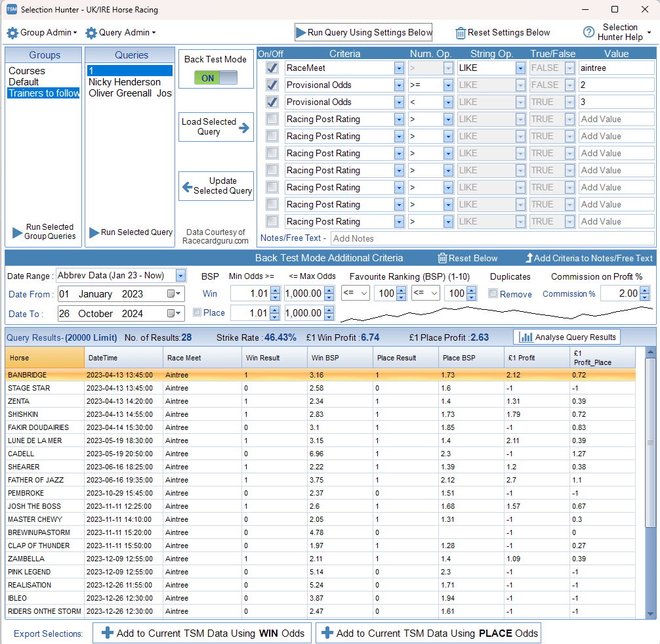Click the Load Selected Query arrow

click(245, 127)
